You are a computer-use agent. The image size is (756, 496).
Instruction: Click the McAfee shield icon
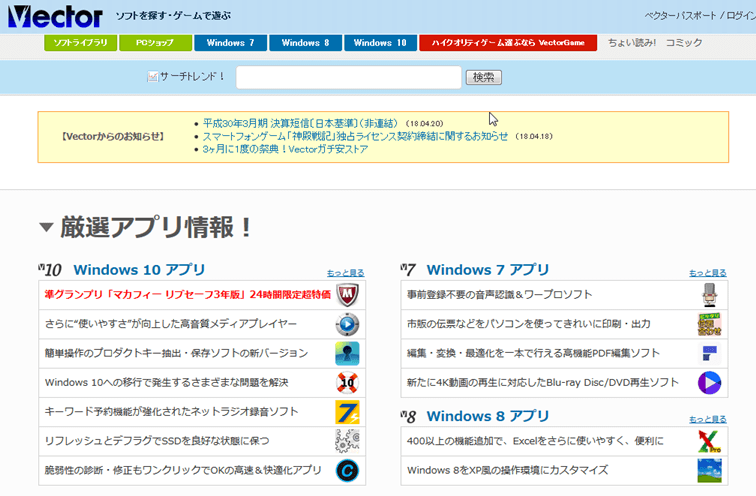[x=347, y=295]
